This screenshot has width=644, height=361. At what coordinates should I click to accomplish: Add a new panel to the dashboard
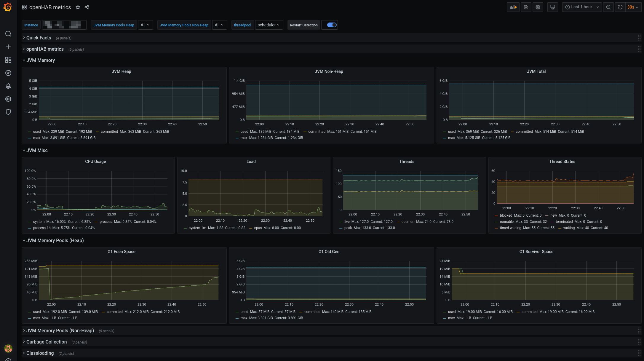point(513,7)
